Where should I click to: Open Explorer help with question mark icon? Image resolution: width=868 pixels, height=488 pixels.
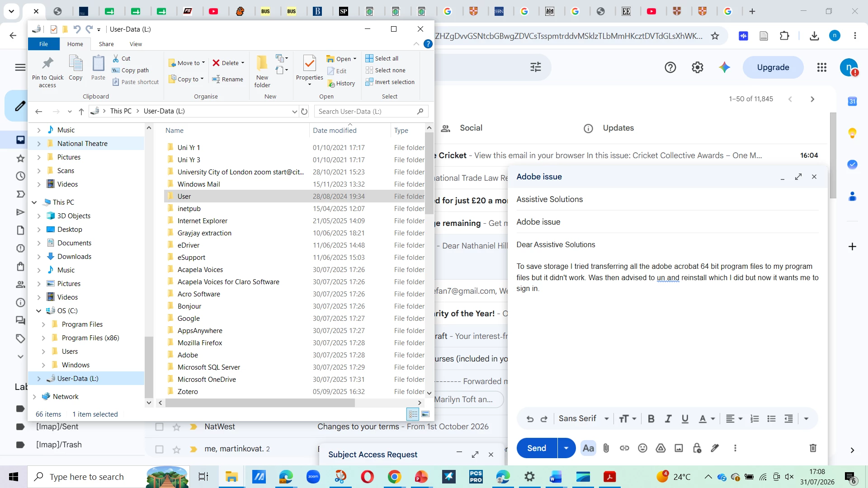pyautogui.click(x=428, y=44)
